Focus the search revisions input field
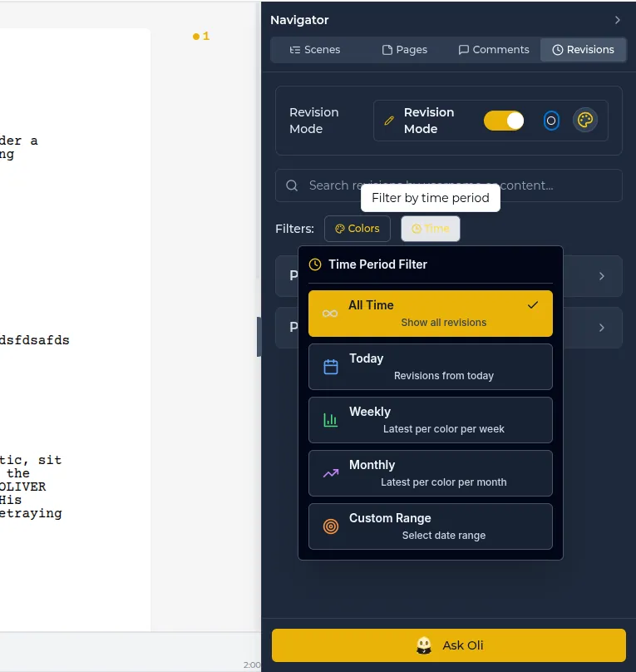 tap(448, 185)
